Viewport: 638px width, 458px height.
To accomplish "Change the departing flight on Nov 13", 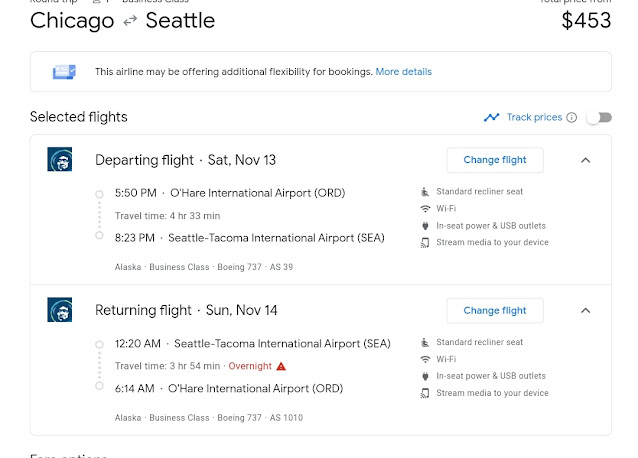I will [494, 160].
